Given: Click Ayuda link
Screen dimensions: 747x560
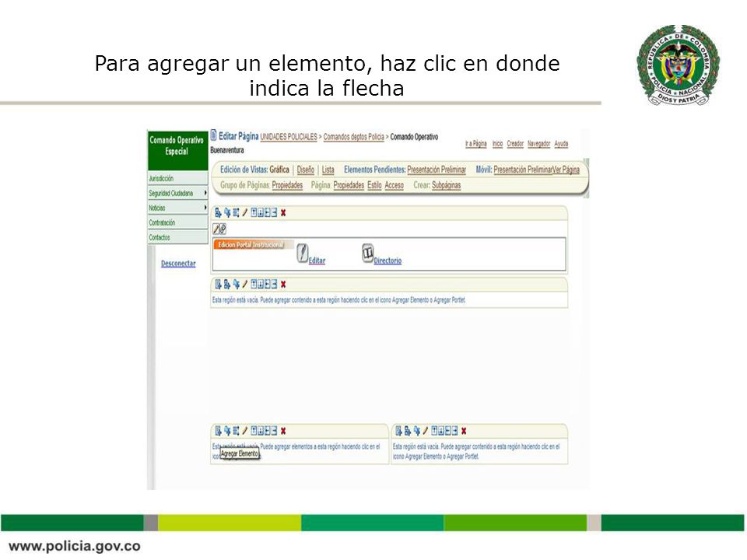Looking at the screenshot, I should (x=561, y=143).
